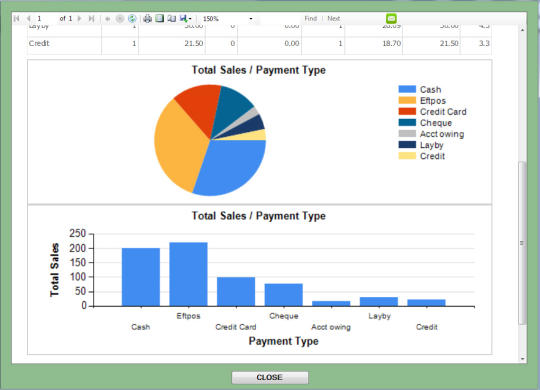
Task: Click the 'Credit' table row label
Action: pos(39,43)
